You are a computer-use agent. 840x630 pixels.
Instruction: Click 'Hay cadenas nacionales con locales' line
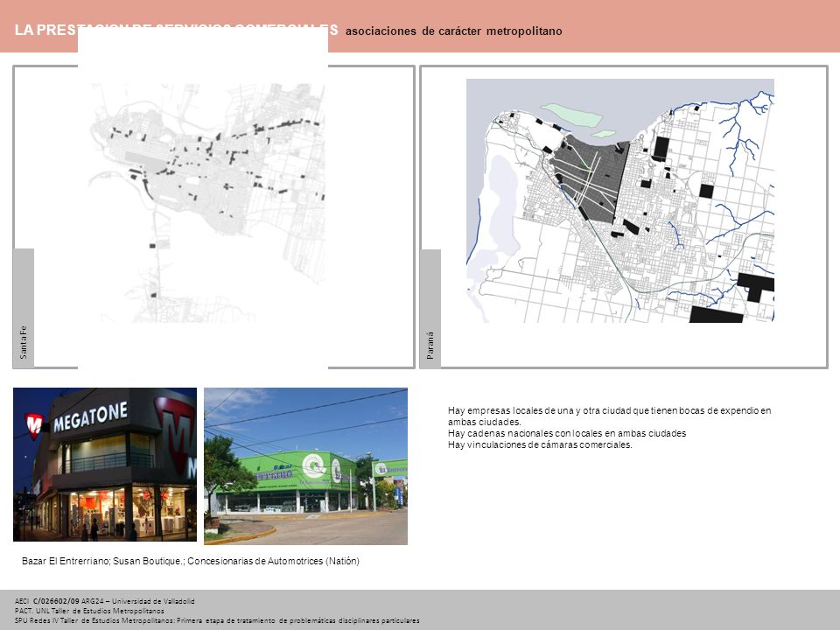(567, 433)
